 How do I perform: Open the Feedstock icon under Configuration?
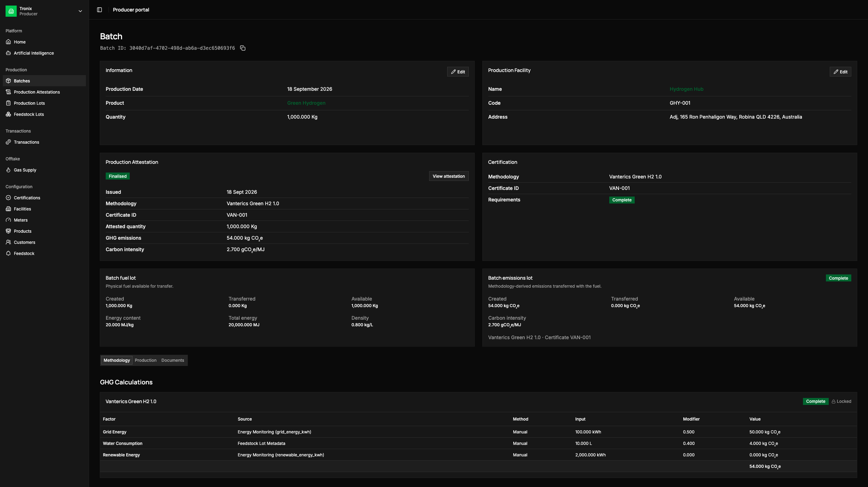(8, 253)
